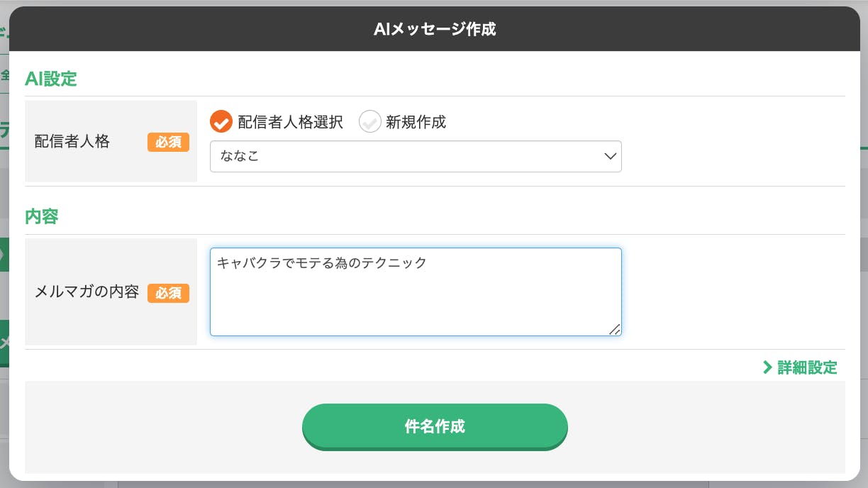Image resolution: width=868 pixels, height=488 pixels.
Task: Click the 配信者人格選択 label text
Action: (x=290, y=122)
